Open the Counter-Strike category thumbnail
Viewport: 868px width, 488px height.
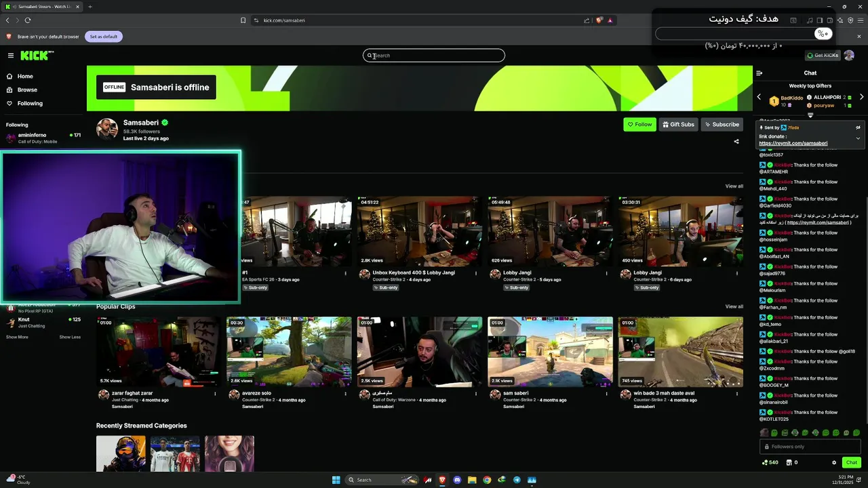[121, 453]
